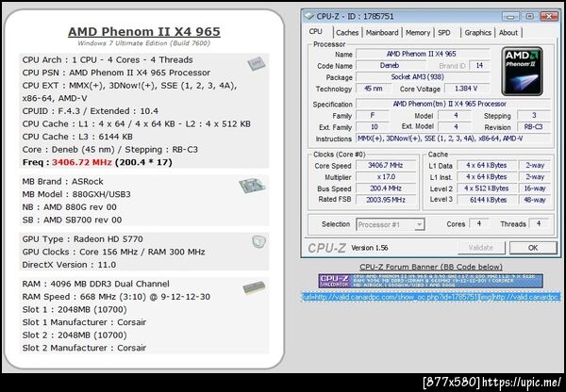Click the CPU chip icon beside CPU Arch
This screenshot has width=566, height=392.
coord(257,64)
